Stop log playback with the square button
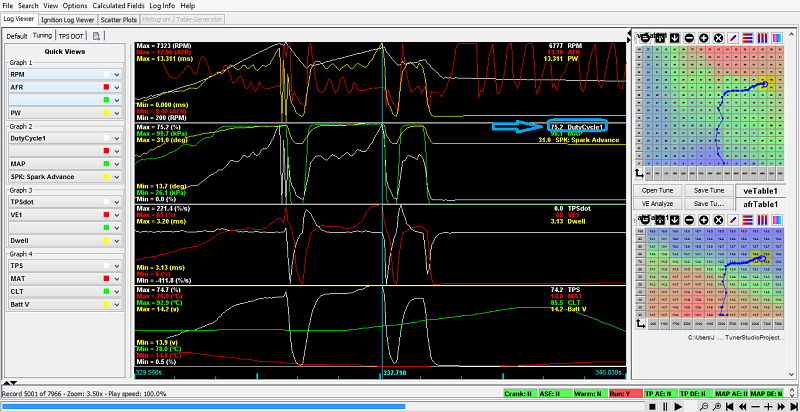Viewport: 800px width, 412px height. [652, 406]
